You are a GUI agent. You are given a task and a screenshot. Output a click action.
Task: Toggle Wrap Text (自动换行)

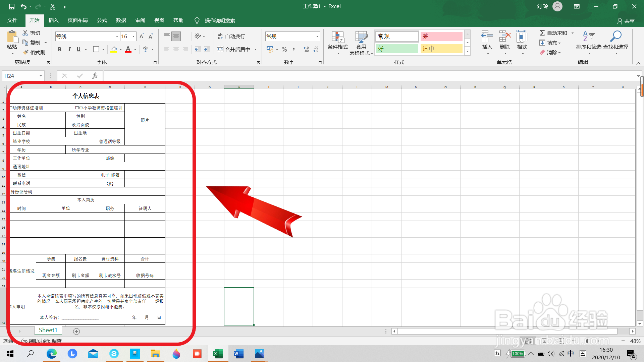pyautogui.click(x=231, y=36)
